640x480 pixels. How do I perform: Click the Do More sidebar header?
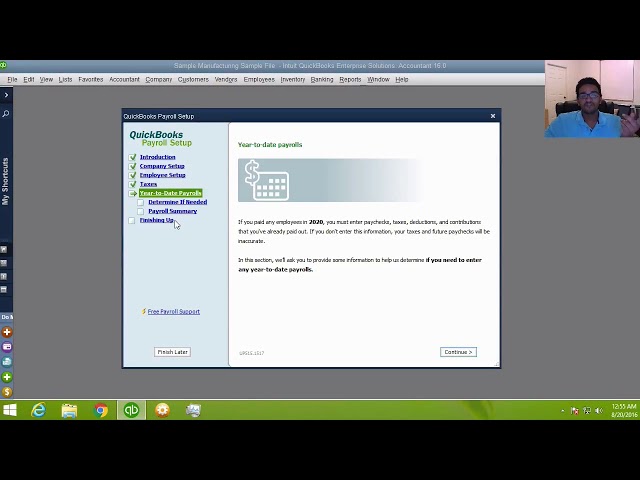click(x=7, y=317)
